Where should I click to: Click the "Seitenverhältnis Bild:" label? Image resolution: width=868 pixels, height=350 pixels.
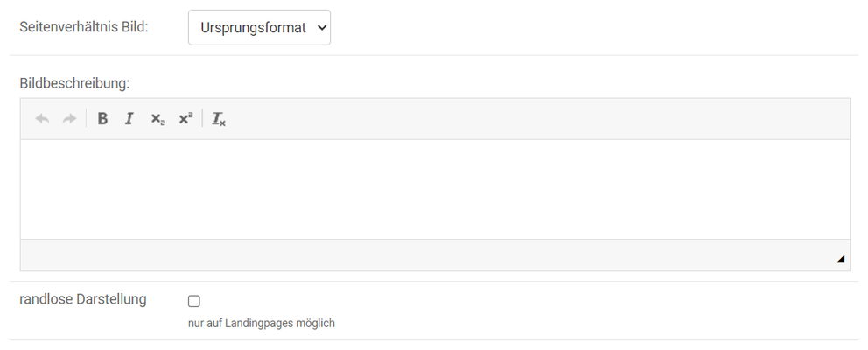point(84,27)
